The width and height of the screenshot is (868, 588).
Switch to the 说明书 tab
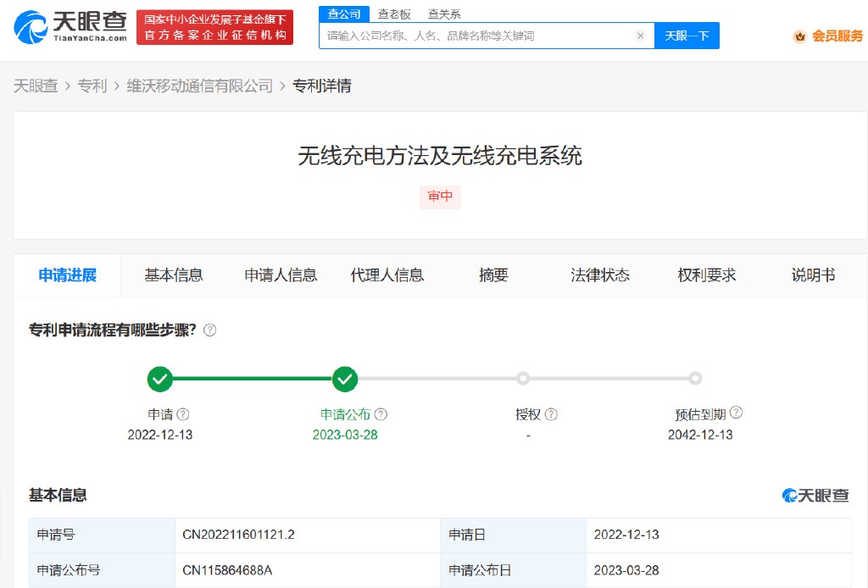tap(813, 275)
